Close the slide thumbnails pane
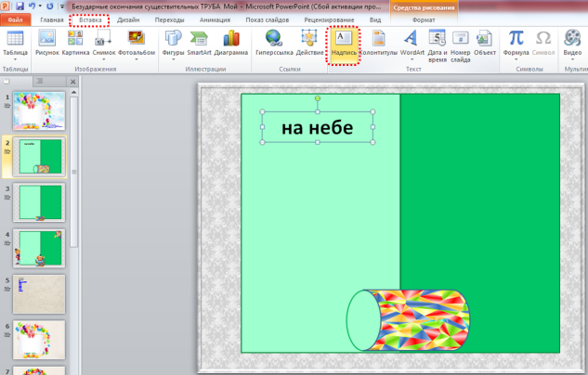 73,82
